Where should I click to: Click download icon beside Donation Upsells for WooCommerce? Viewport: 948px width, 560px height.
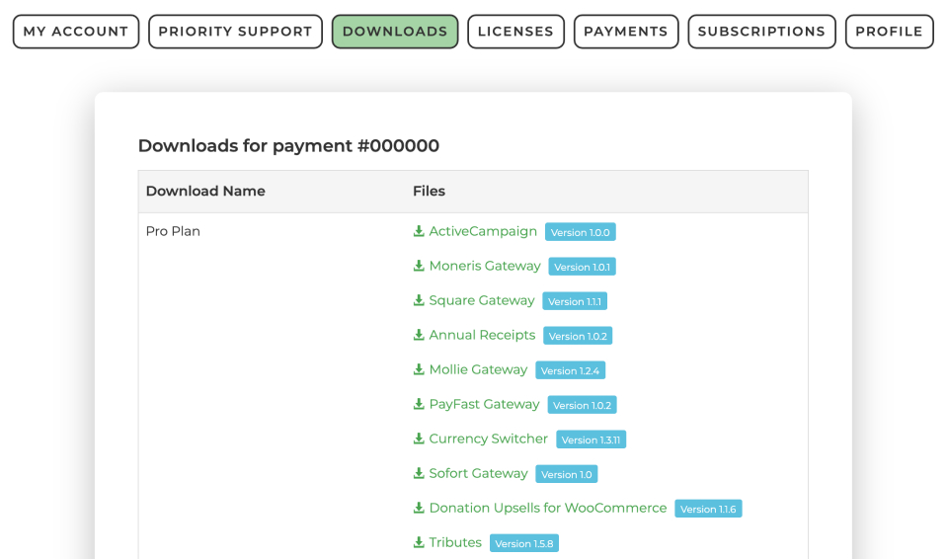(x=419, y=508)
